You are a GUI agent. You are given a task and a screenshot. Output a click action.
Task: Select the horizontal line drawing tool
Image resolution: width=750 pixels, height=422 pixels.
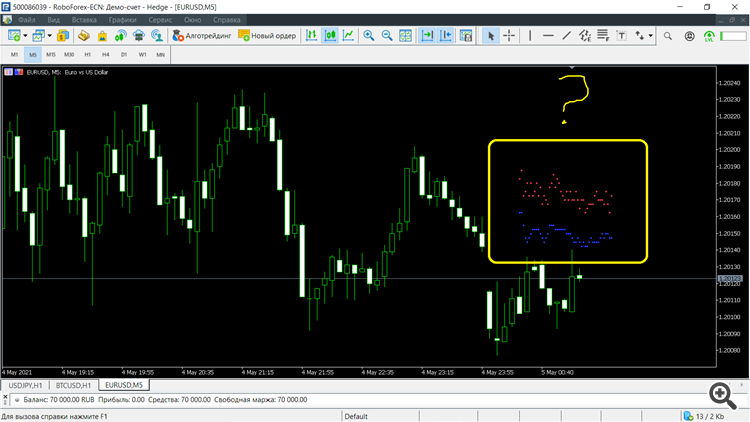coord(548,35)
